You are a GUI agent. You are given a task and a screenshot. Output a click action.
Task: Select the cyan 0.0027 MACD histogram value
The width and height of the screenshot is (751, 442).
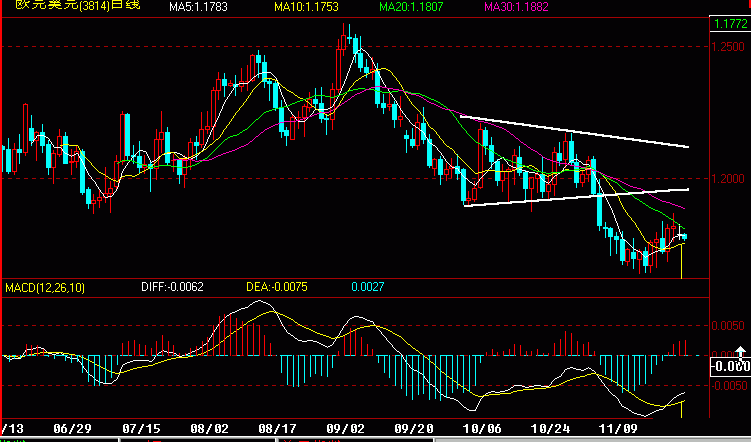(x=368, y=287)
